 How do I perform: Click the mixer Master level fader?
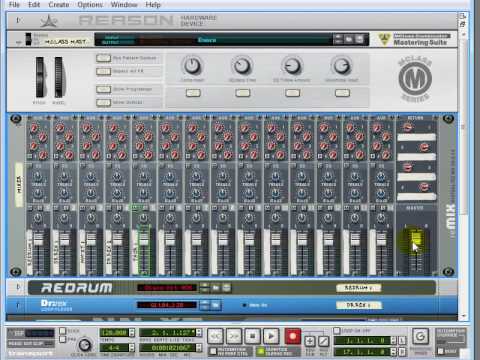(x=415, y=238)
